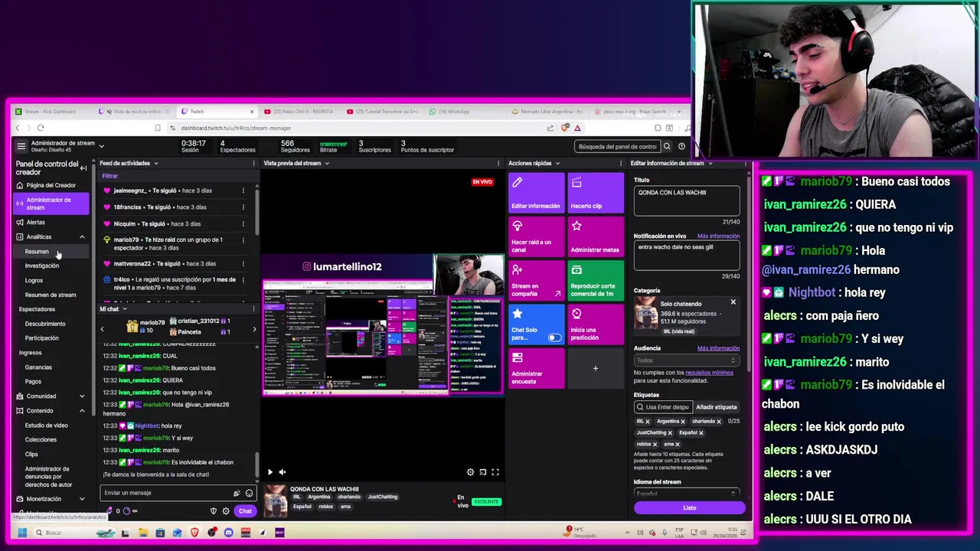Viewport: 980px width, 551px height.
Task: Click the Inicia una predicción tile
Action: click(x=596, y=324)
